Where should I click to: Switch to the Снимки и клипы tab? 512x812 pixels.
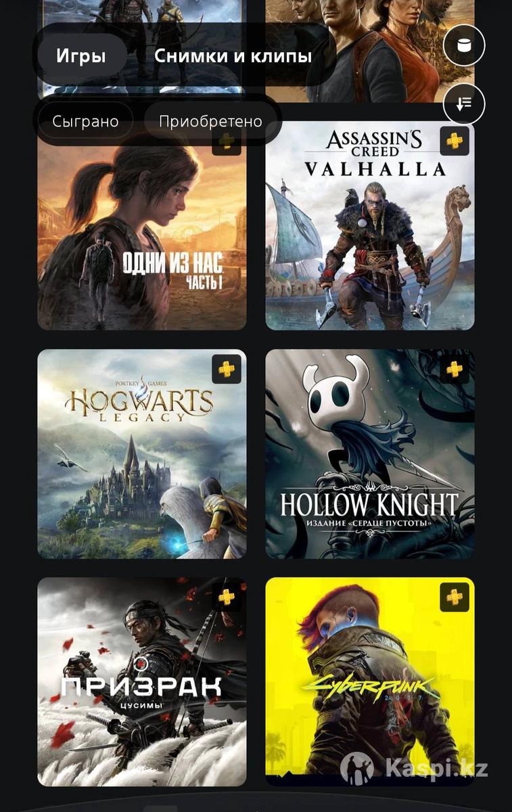pos(233,55)
